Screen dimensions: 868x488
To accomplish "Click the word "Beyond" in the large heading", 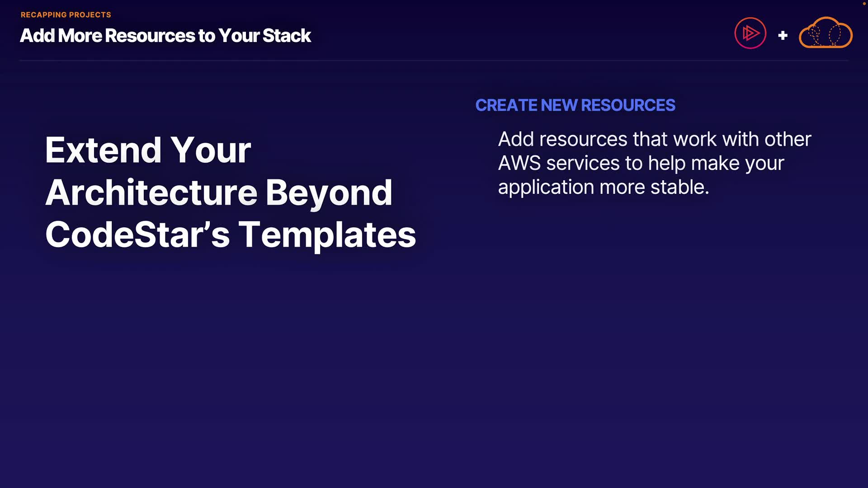I will (x=329, y=192).
